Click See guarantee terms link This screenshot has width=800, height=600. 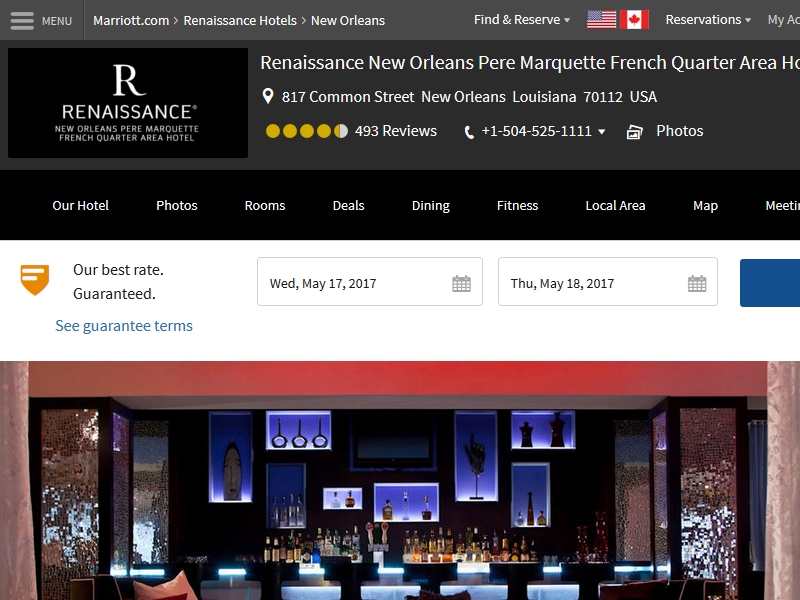(x=124, y=326)
